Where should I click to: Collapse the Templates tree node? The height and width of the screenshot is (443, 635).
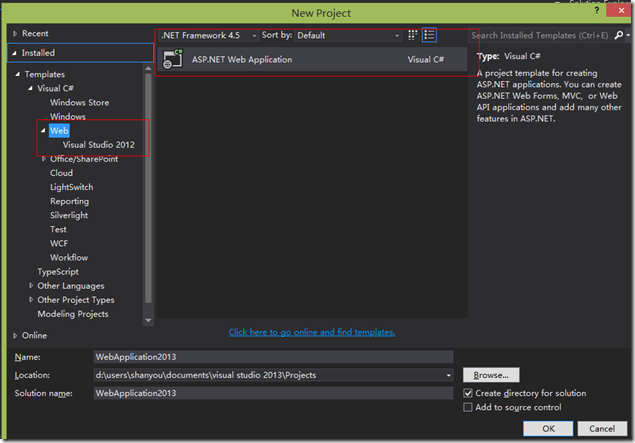17,74
